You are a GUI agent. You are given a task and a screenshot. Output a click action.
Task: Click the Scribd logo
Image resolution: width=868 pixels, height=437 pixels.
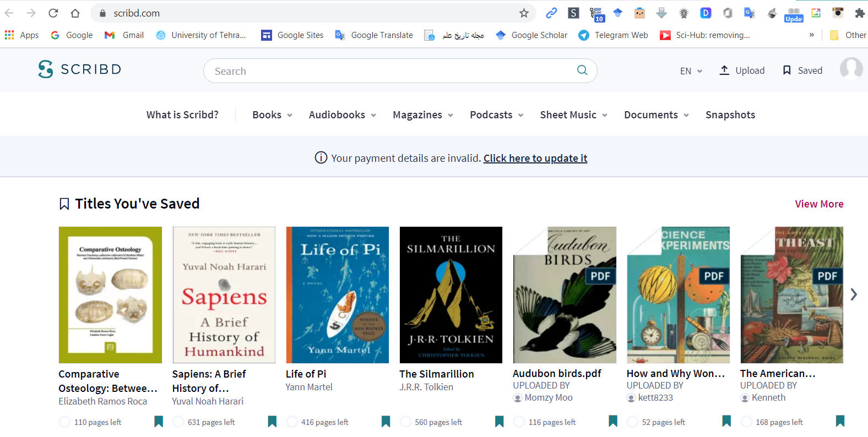click(80, 69)
